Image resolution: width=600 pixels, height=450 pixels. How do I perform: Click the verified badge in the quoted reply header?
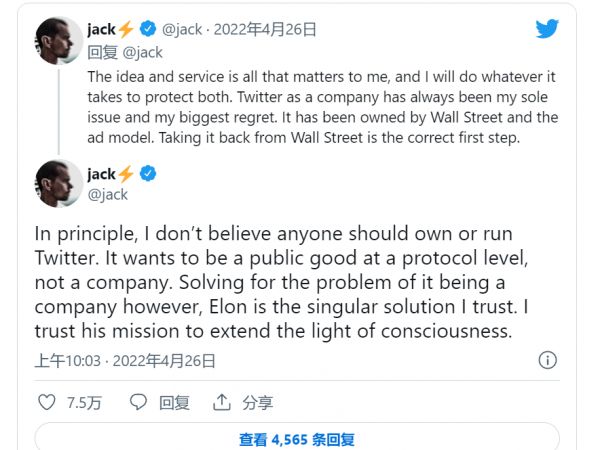click(x=148, y=31)
